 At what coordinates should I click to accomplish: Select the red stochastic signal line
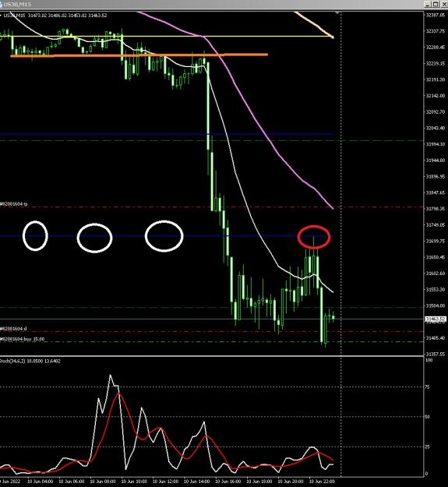[x=118, y=393]
